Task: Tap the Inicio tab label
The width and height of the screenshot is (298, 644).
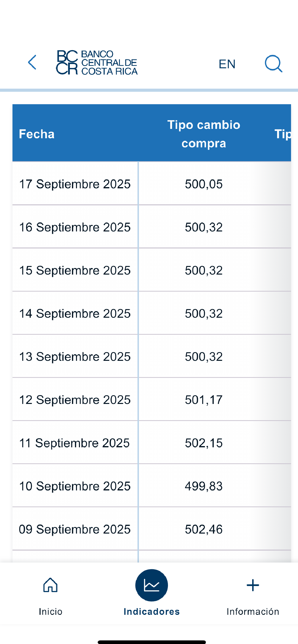Action: [50, 611]
